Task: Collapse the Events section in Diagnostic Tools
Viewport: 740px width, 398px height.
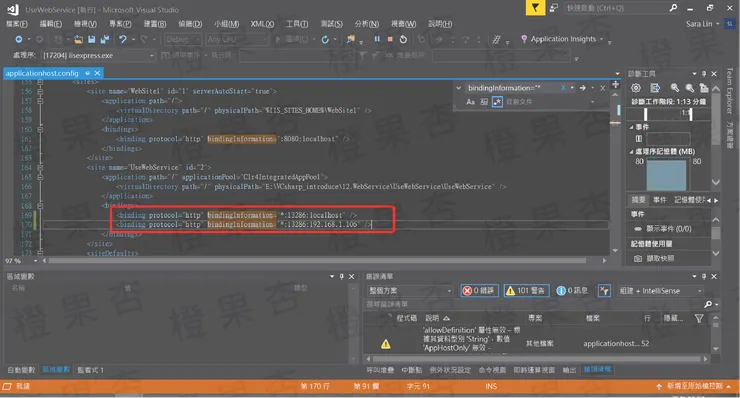Action: point(631,127)
